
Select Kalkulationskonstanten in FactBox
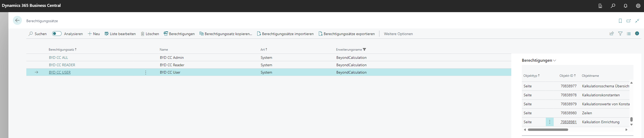tap(601, 95)
